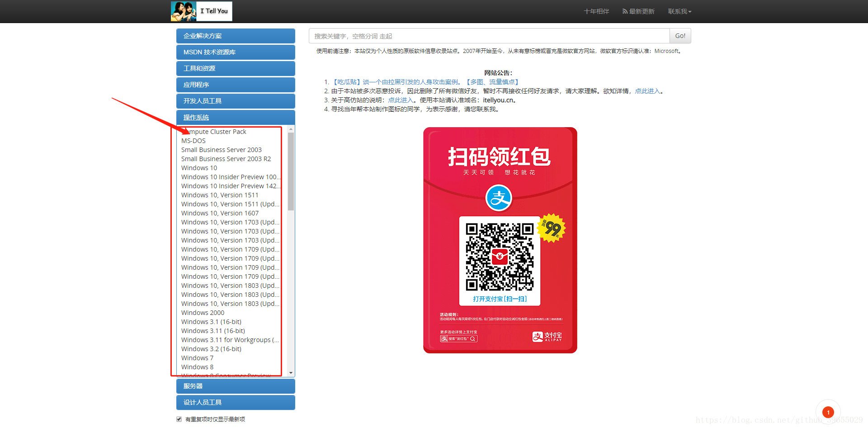Viewport: 868px width, 429px height.
Task: Click the Go! search button
Action: click(x=680, y=36)
